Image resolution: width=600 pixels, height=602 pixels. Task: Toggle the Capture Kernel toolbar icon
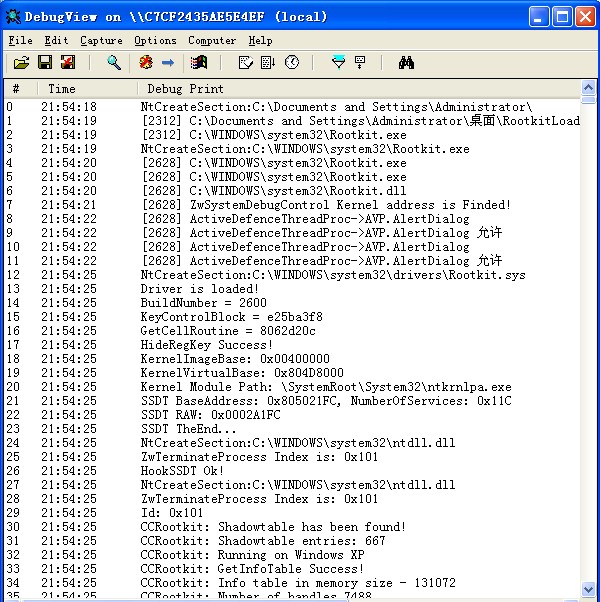pyautogui.click(x=146, y=62)
